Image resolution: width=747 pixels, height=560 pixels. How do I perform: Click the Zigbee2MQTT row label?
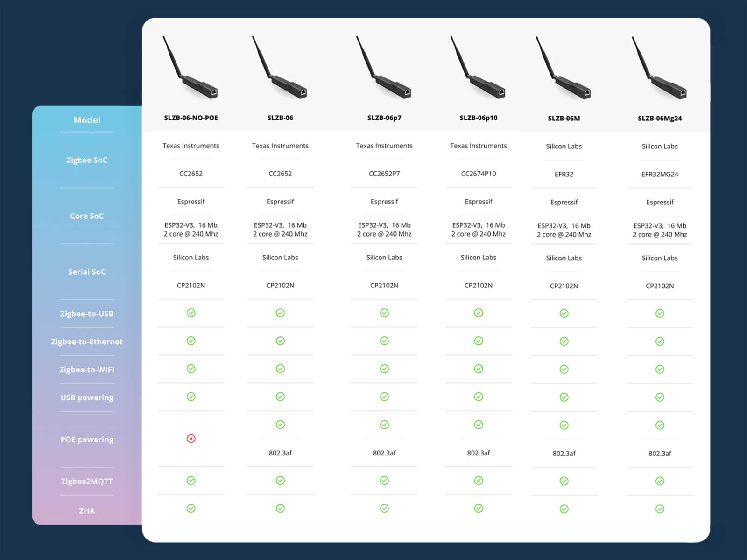pos(87,481)
